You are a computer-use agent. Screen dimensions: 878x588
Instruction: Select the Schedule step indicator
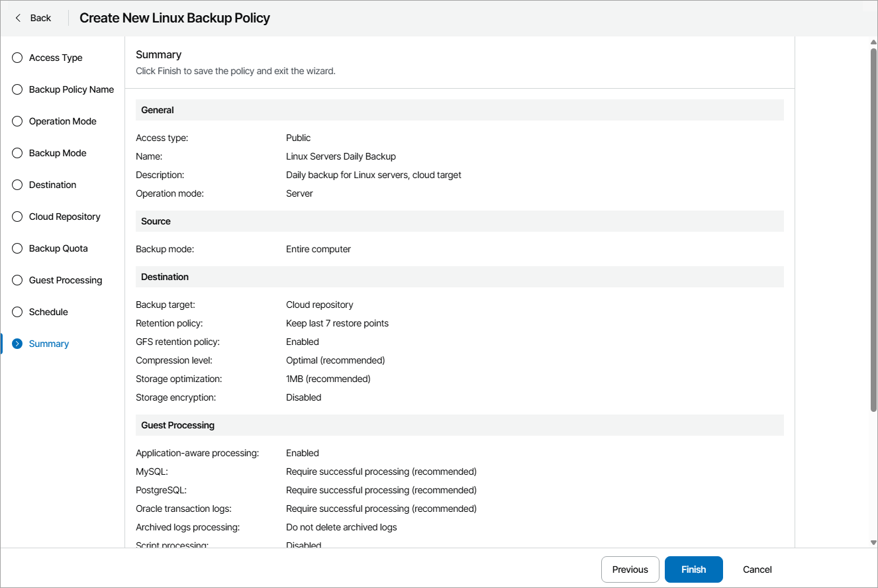point(17,312)
